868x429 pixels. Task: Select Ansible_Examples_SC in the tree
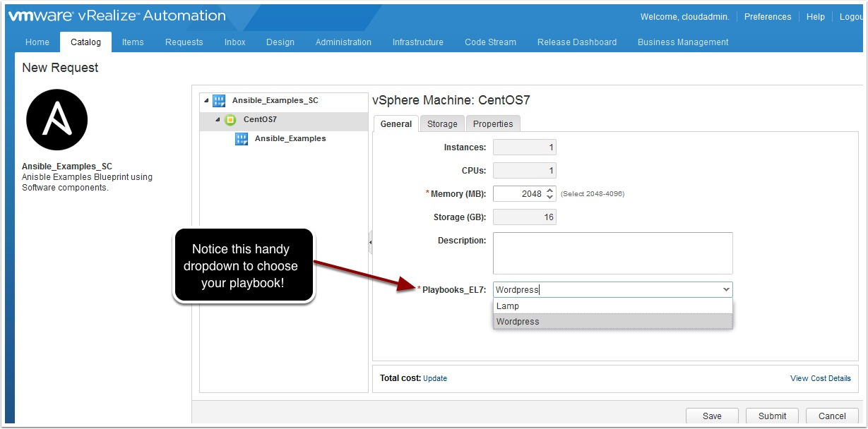275,100
